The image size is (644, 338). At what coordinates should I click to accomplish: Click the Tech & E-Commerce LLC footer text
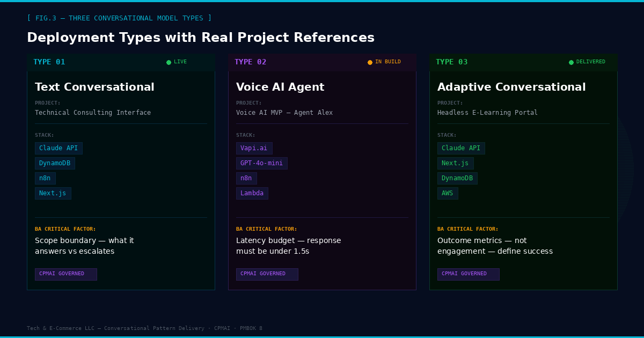(144, 328)
